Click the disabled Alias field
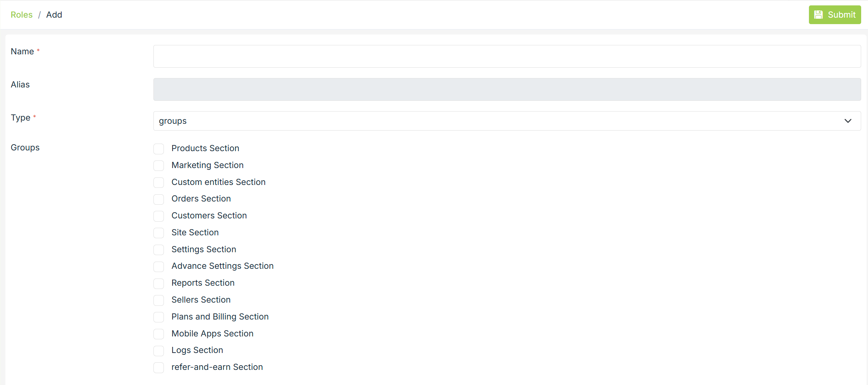Viewport: 868px width, 385px height. click(x=507, y=89)
